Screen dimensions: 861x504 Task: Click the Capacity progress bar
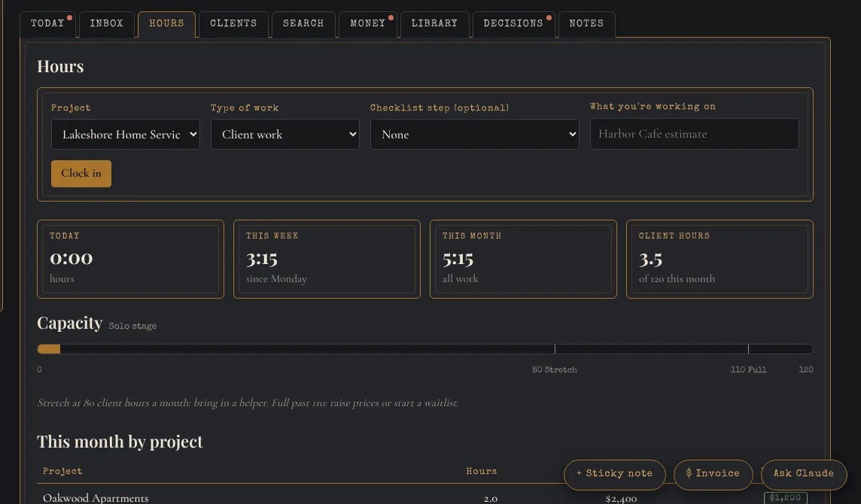(x=425, y=349)
